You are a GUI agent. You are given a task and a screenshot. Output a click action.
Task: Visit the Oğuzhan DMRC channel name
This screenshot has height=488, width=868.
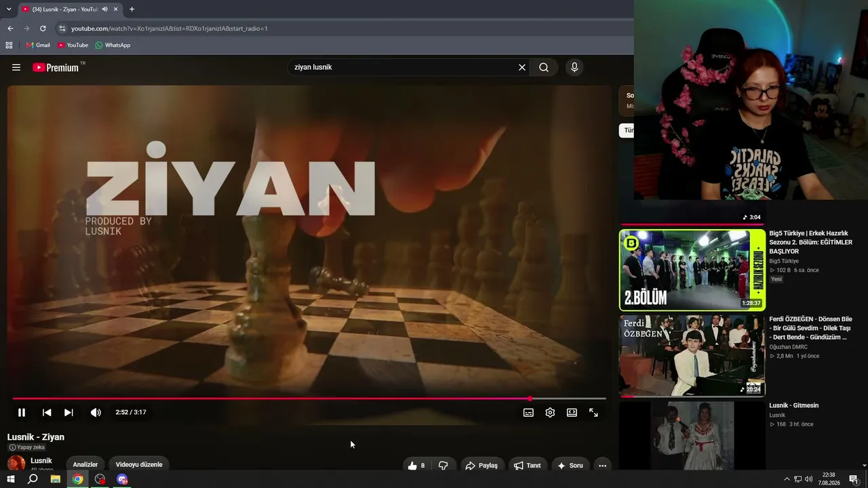tap(788, 347)
